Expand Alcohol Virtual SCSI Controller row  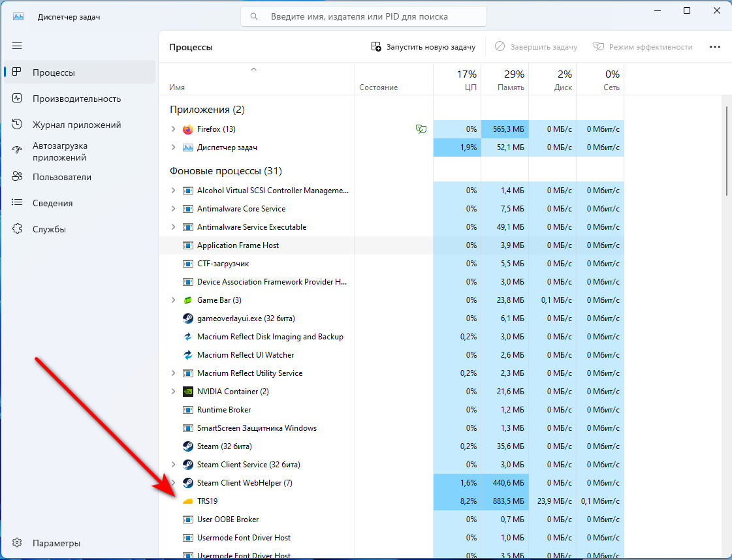tap(173, 191)
